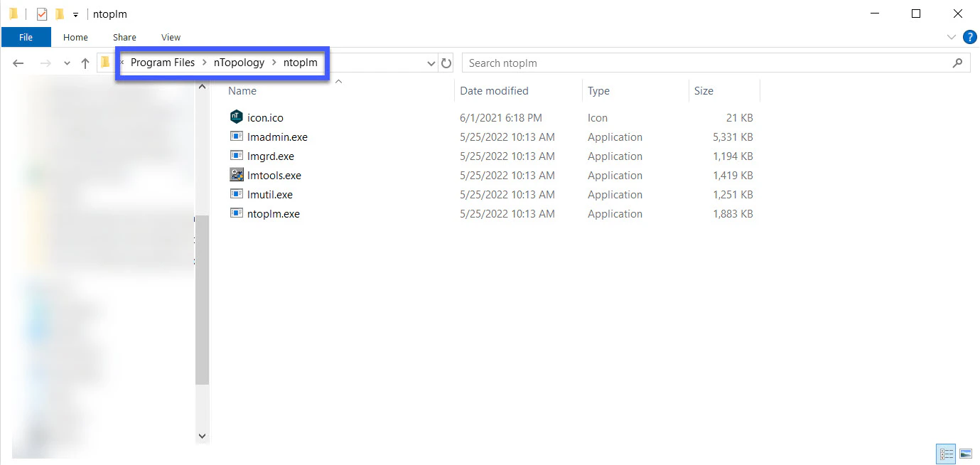980x465 pixels.
Task: Click ntoplm in the breadcrumb path
Action: 301,63
